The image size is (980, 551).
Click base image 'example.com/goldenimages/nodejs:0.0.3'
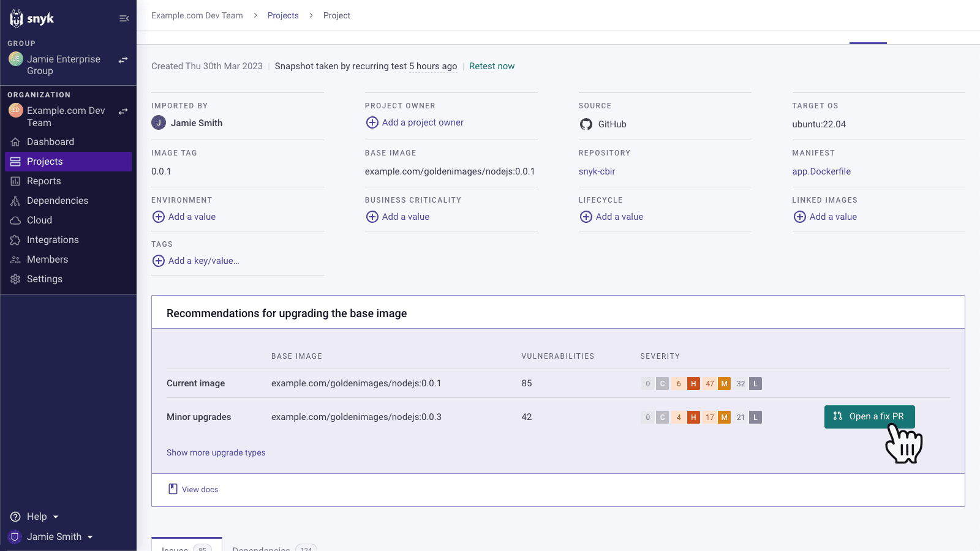point(356,417)
